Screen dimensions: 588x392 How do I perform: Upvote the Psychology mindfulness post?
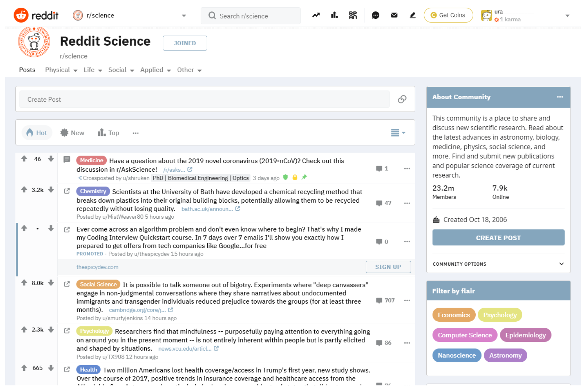click(24, 329)
